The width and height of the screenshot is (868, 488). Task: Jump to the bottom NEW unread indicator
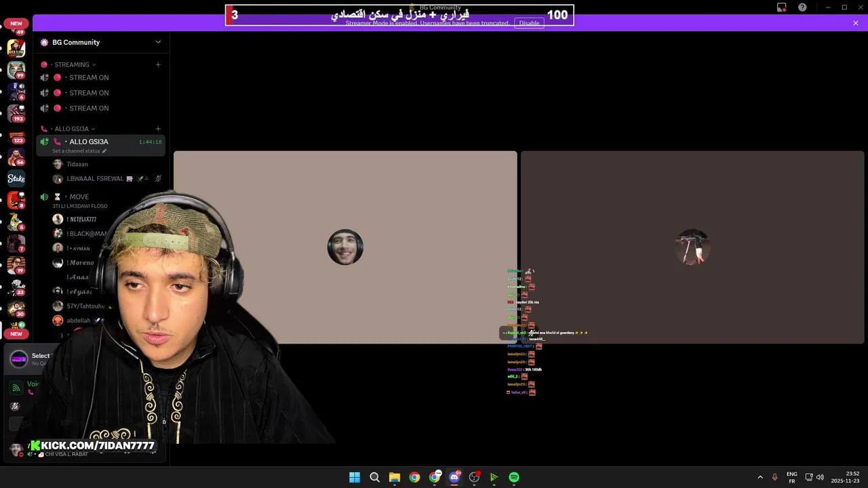(16, 333)
